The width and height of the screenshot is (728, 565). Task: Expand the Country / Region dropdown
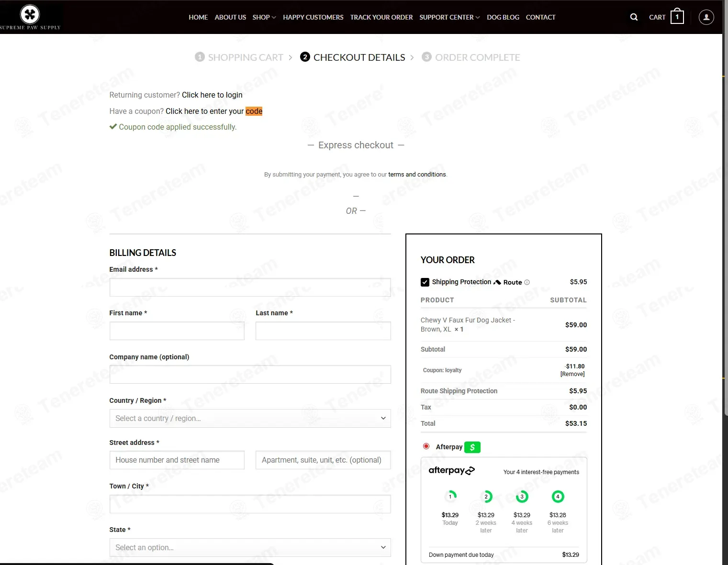pyautogui.click(x=250, y=418)
